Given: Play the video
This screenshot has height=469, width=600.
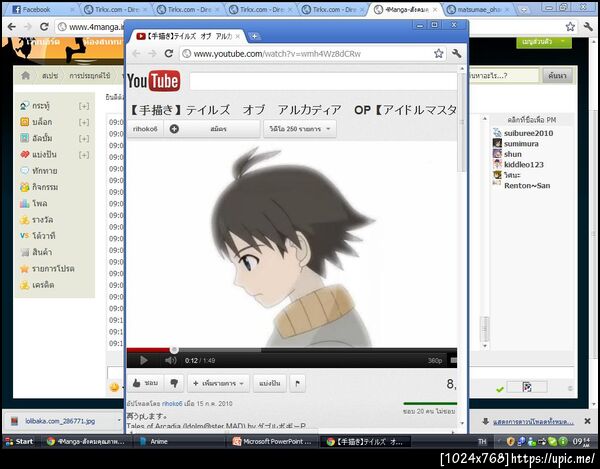Looking at the screenshot, I should (143, 360).
